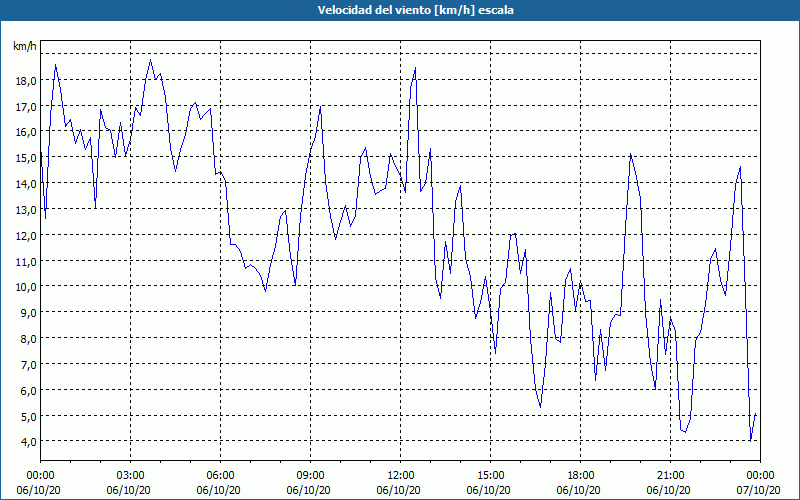Select the 5,0 y-axis label
The width and height of the screenshot is (800, 500).
[x=30, y=417]
